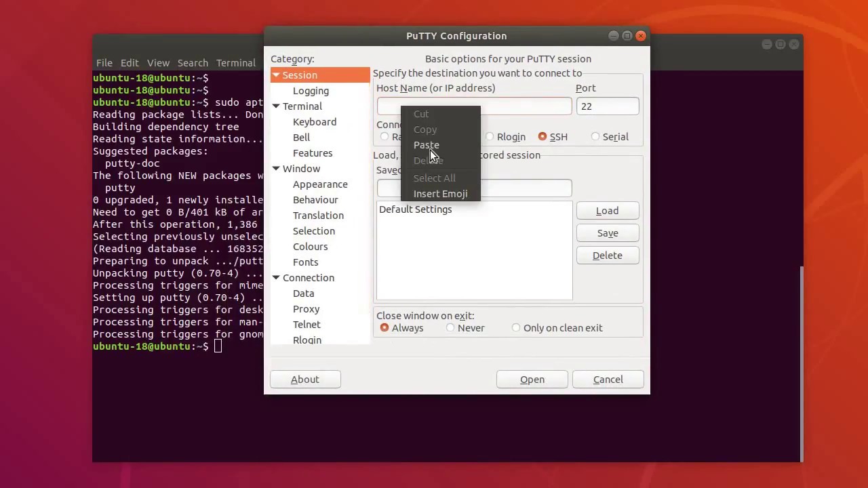Image resolution: width=868 pixels, height=488 pixels.
Task: Open the Search menu in Terminal window
Action: 193,63
